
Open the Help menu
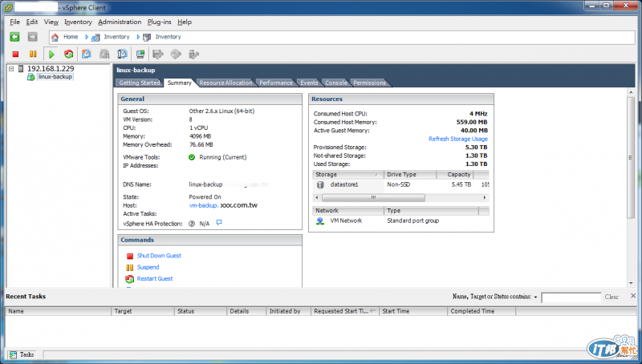(x=185, y=22)
